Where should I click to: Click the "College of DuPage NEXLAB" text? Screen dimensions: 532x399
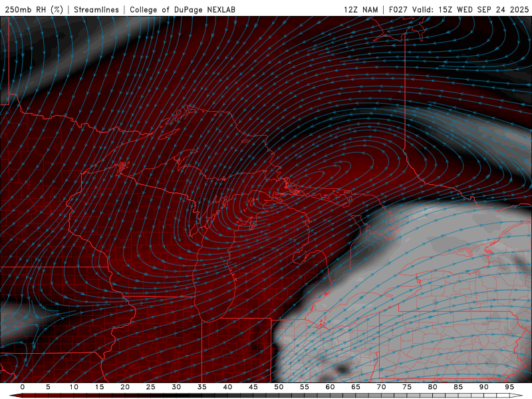pyautogui.click(x=182, y=9)
